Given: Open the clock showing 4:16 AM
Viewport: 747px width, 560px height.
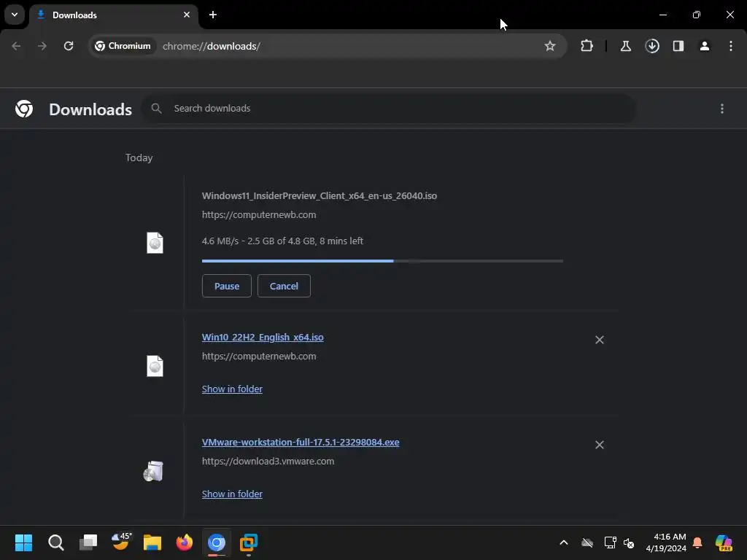Looking at the screenshot, I should (x=666, y=542).
